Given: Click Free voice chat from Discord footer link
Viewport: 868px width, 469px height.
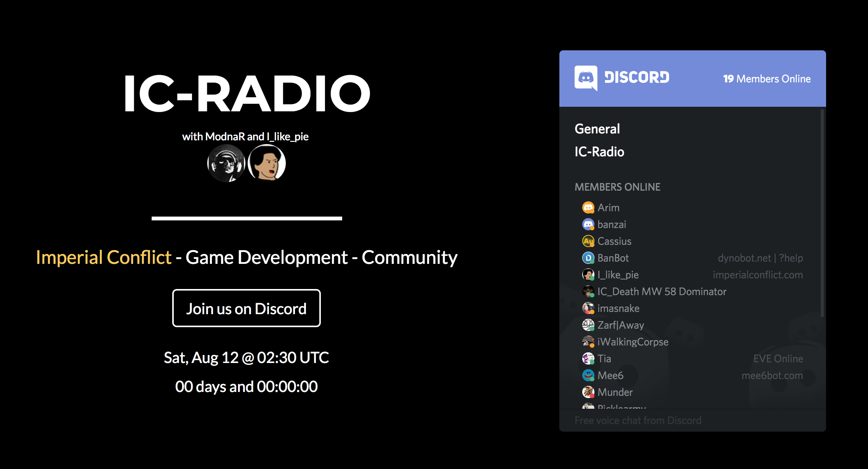Looking at the screenshot, I should [x=638, y=420].
